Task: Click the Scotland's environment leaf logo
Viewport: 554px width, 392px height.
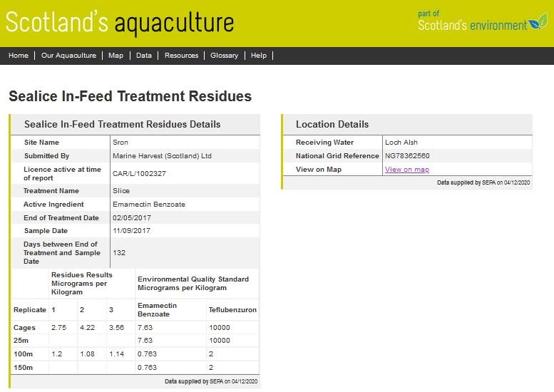Action: pyautogui.click(x=536, y=23)
